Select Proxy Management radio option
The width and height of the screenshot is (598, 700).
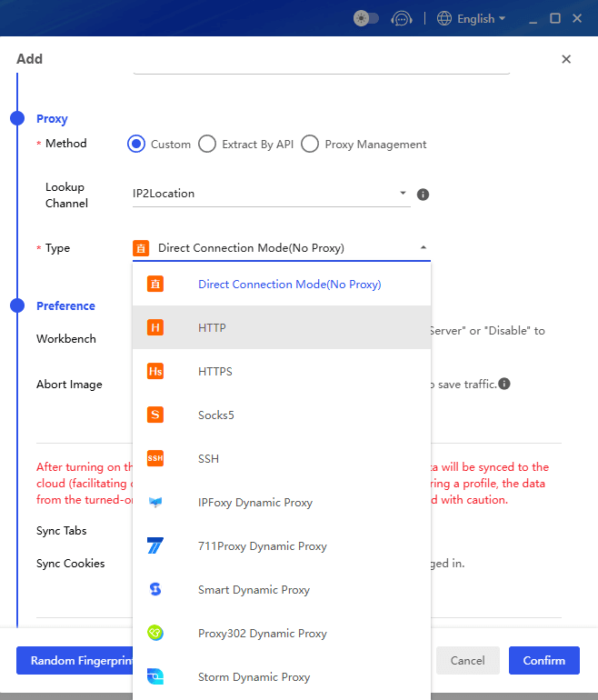(310, 144)
